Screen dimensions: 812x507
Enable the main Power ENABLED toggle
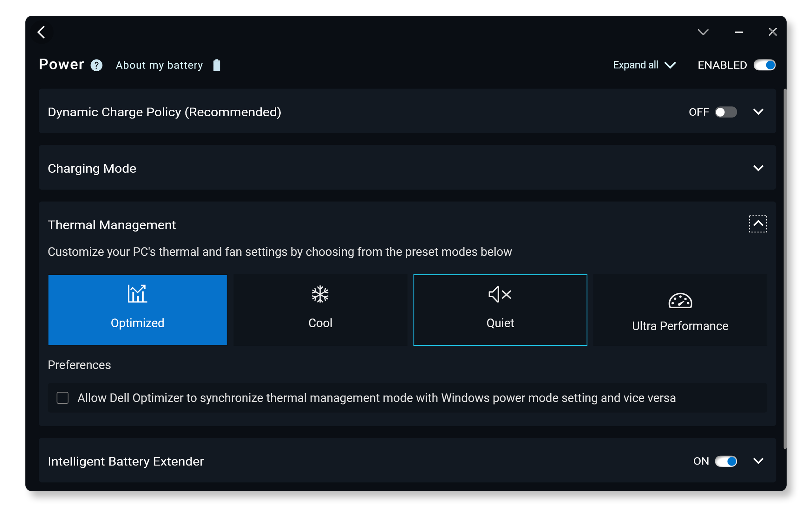(x=764, y=65)
